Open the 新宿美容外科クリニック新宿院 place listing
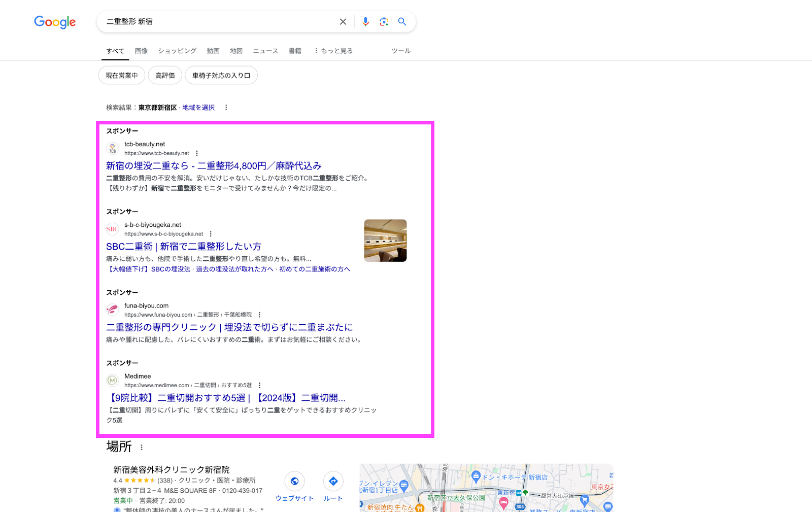812x512 pixels. [x=172, y=470]
